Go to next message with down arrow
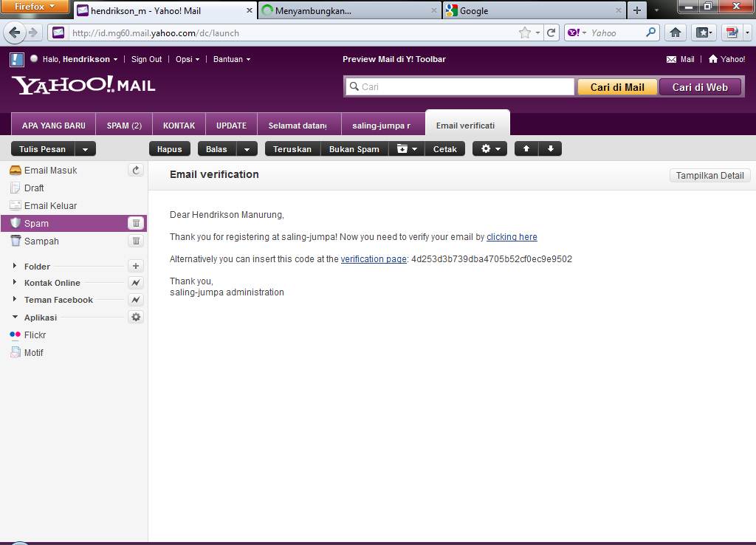Screen dimensions: 756x545 tap(550, 149)
